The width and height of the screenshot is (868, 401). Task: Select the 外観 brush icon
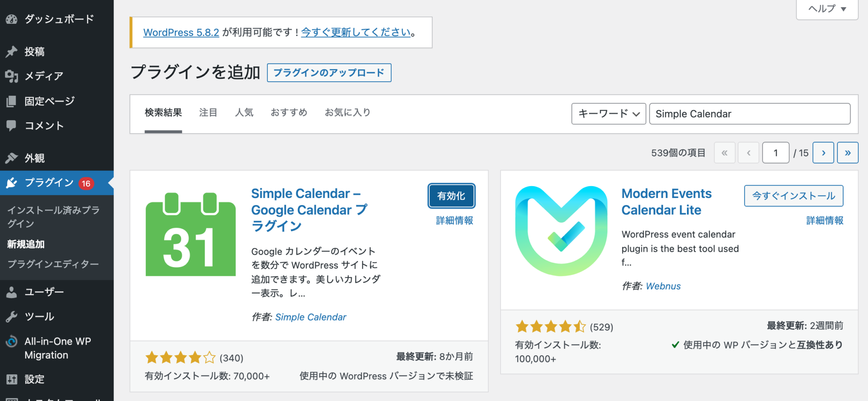[11, 158]
